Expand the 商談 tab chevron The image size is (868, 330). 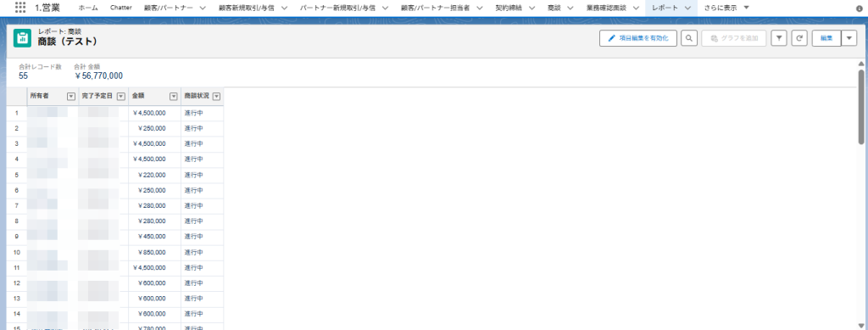pos(570,8)
